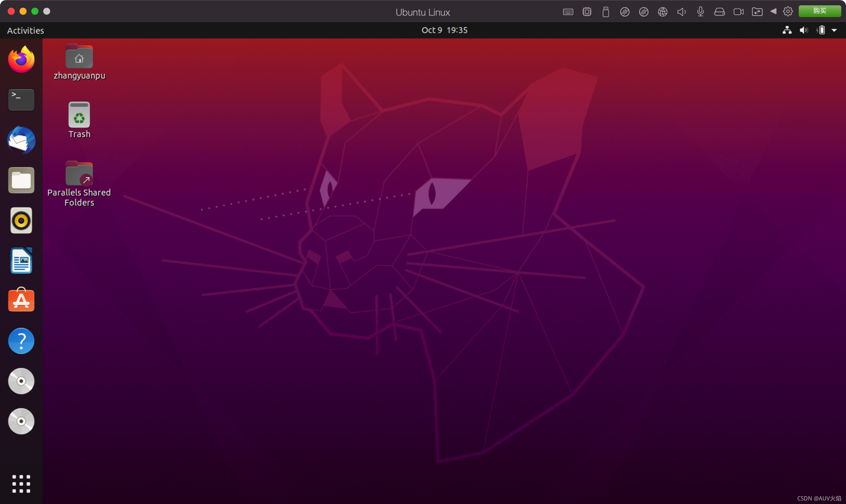Open LibreOffice Writer from the dock

pos(21,261)
